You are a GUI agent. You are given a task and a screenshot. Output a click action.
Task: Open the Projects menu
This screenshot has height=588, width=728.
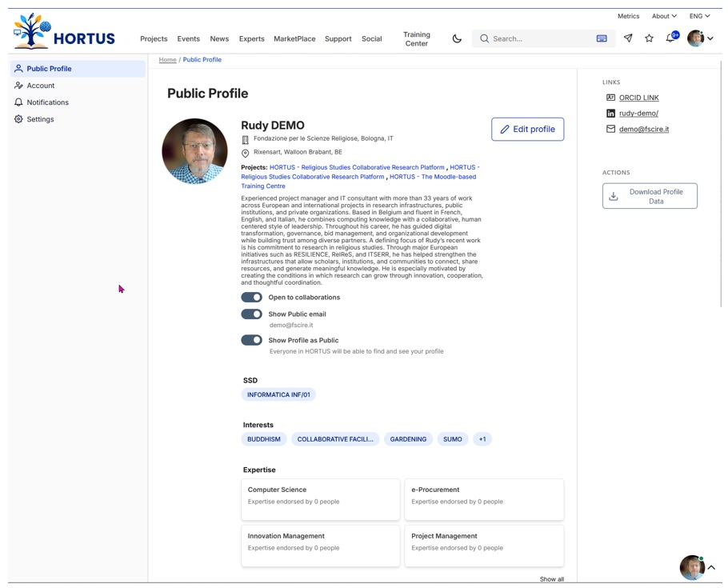[x=154, y=38]
